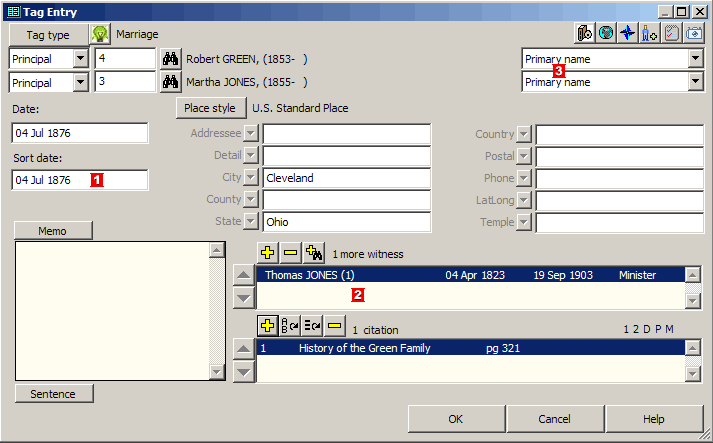Open Primary name dropdown arrow for Robert GREEN

[695, 58]
